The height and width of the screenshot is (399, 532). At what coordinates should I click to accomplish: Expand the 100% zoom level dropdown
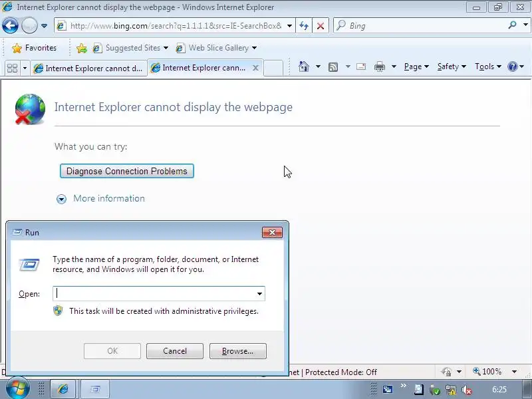click(x=514, y=372)
